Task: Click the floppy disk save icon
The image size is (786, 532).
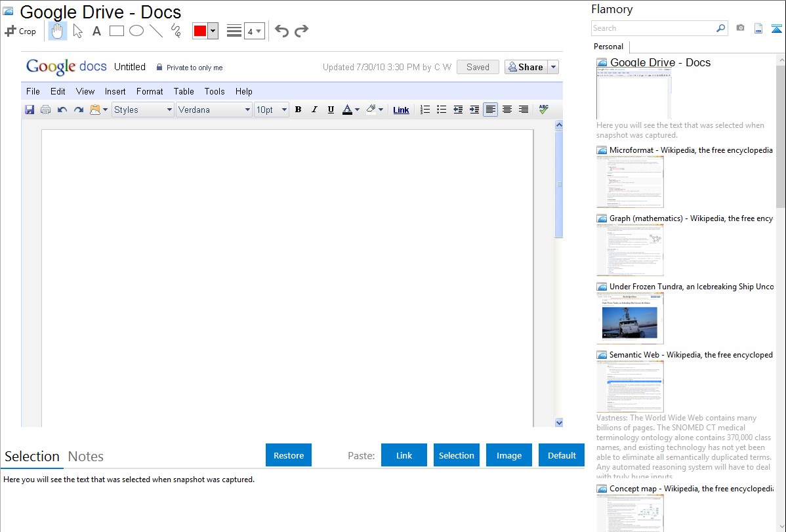Action: coord(30,110)
